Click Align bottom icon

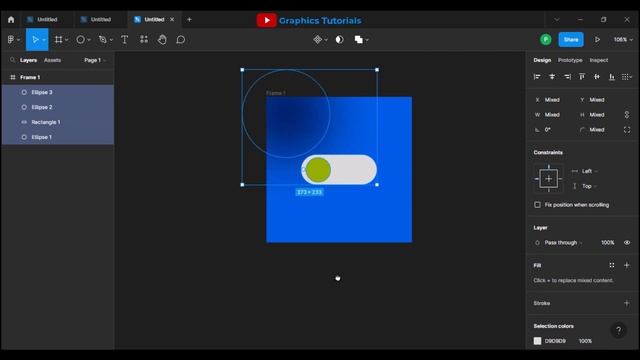coord(611,77)
